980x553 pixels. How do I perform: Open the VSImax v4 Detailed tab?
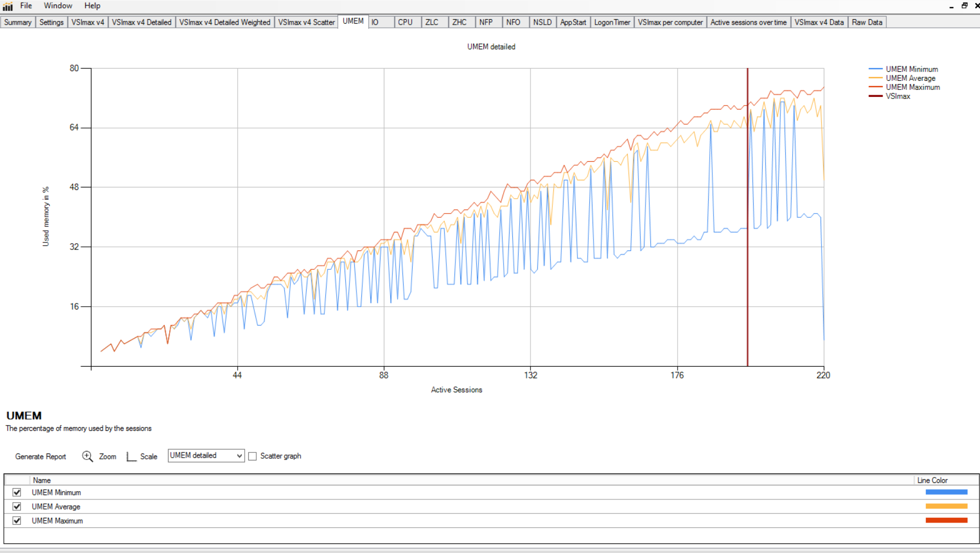(142, 22)
